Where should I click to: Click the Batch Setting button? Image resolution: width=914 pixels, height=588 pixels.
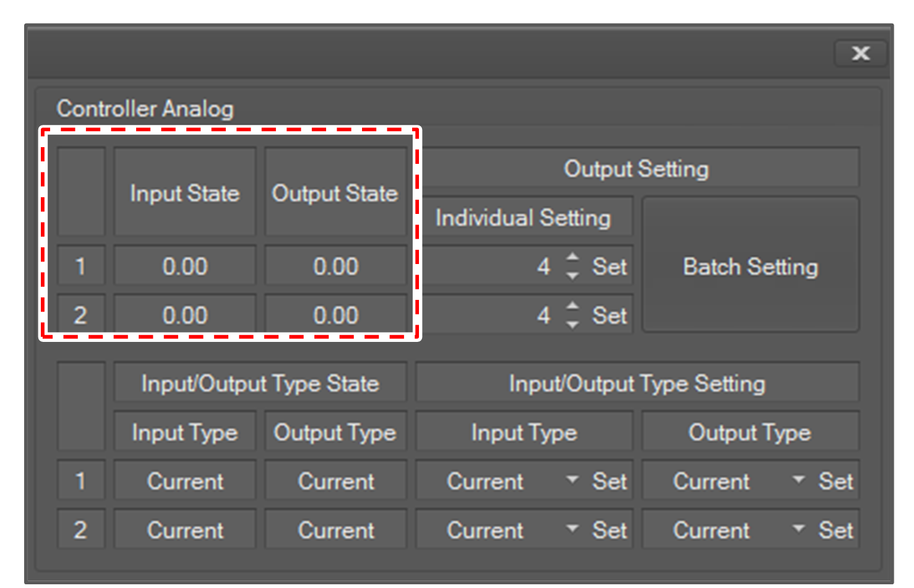coord(750,266)
